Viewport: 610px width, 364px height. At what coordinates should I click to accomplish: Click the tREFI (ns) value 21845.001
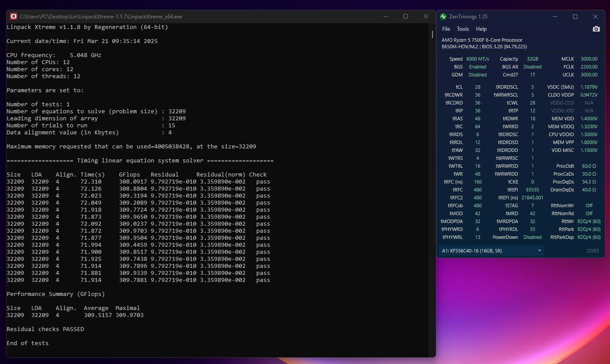coord(532,198)
